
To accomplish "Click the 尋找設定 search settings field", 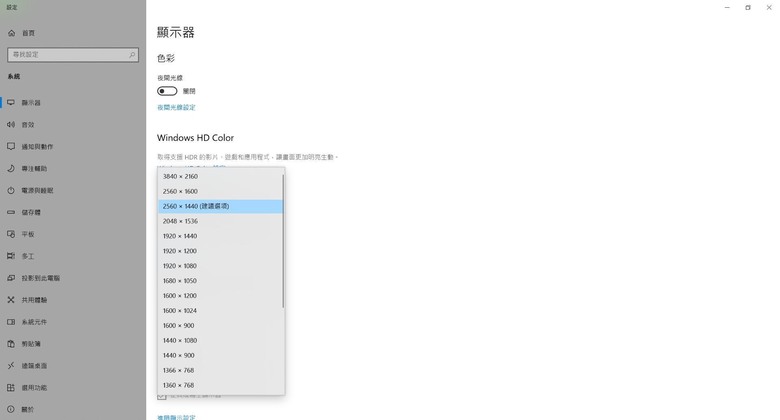I will (73, 55).
